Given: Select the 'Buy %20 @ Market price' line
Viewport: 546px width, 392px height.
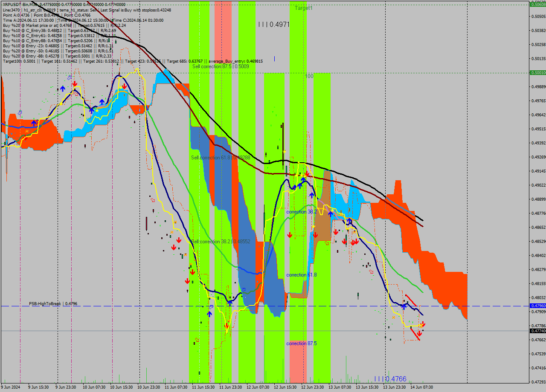Looking at the screenshot, I should point(64,25).
